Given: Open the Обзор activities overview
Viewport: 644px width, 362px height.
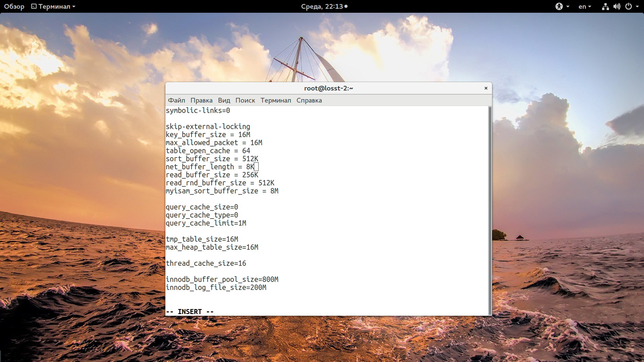Looking at the screenshot, I should point(14,6).
